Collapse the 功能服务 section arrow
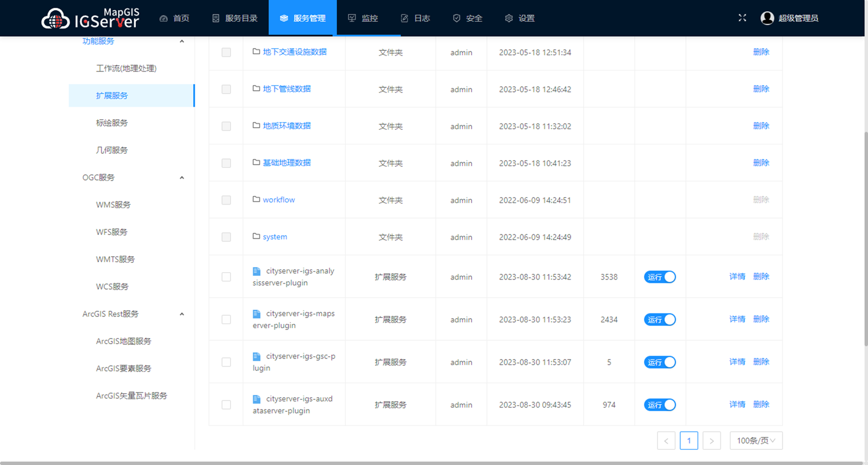Viewport: 868px width, 465px height. [x=182, y=41]
